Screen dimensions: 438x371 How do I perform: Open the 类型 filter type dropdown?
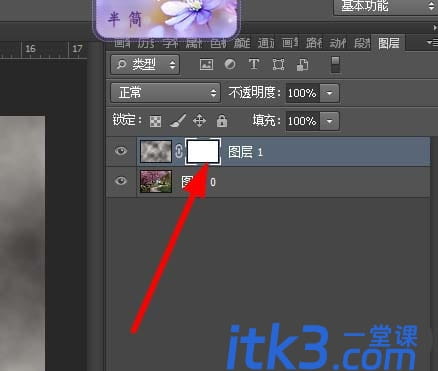(x=145, y=64)
